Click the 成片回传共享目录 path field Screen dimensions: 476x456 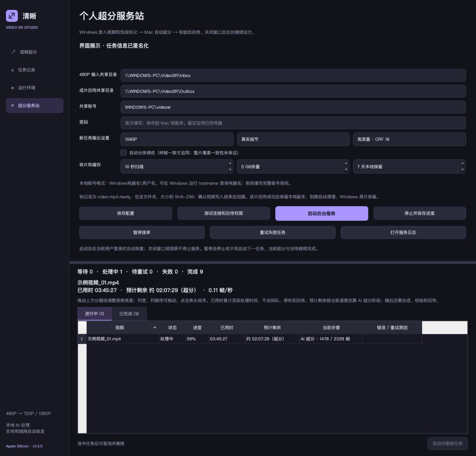pyautogui.click(x=293, y=91)
